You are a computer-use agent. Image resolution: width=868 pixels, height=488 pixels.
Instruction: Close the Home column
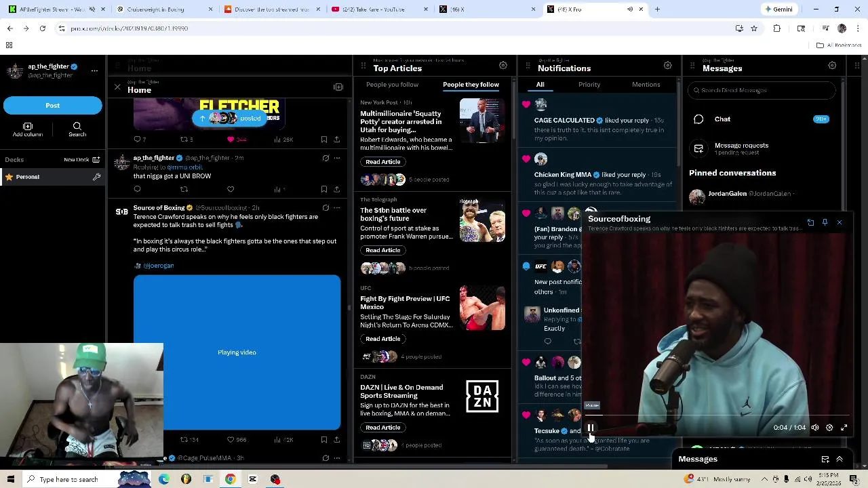tap(117, 87)
